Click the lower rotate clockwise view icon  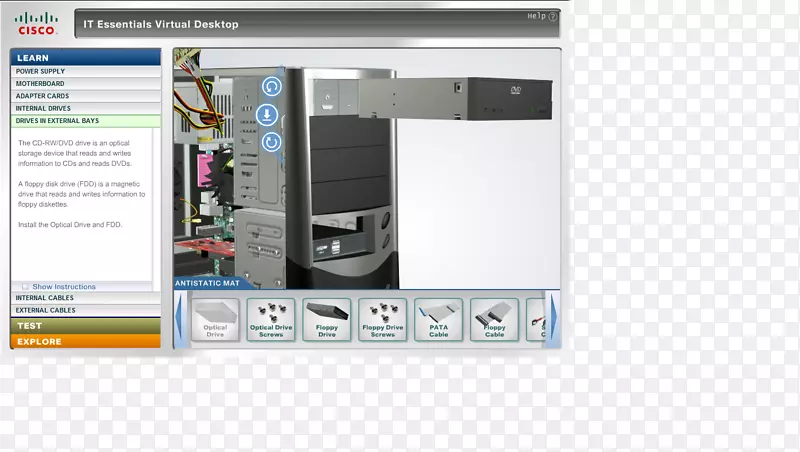click(x=271, y=142)
